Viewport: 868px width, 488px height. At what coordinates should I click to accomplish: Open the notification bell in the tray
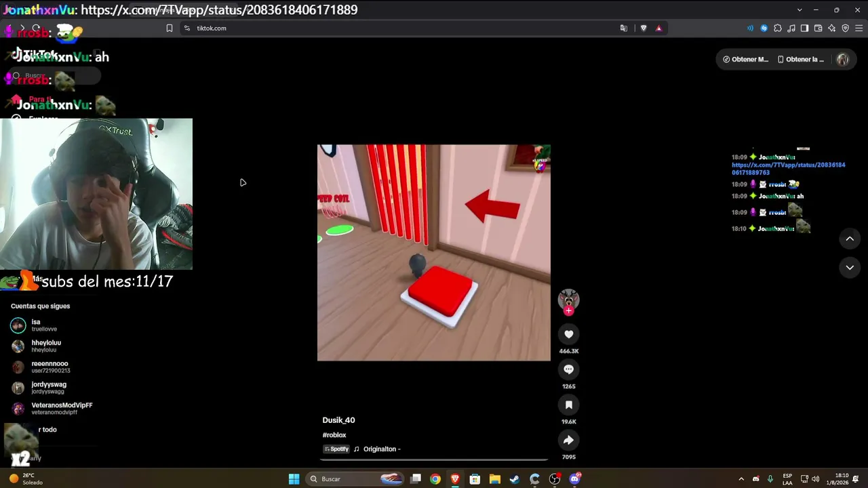click(856, 479)
